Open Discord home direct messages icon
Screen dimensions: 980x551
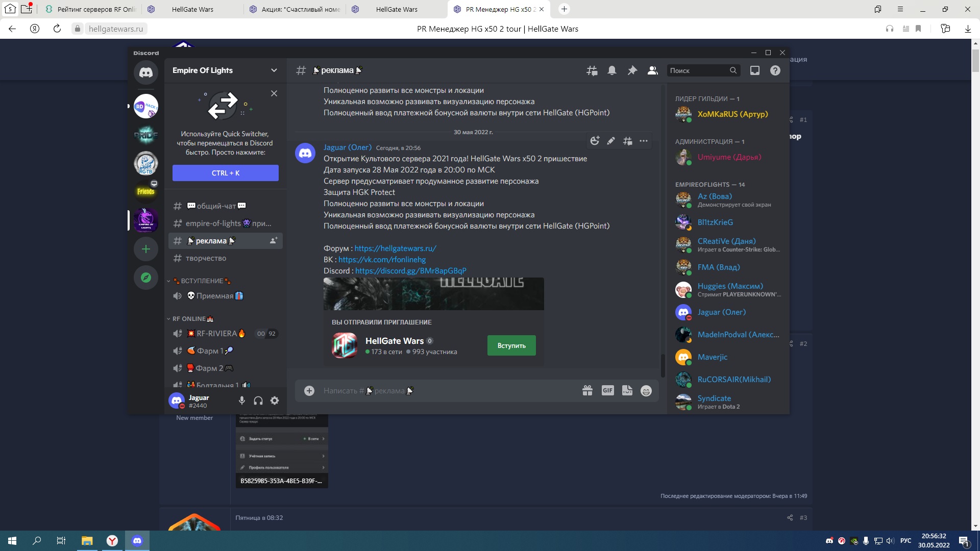pyautogui.click(x=146, y=73)
